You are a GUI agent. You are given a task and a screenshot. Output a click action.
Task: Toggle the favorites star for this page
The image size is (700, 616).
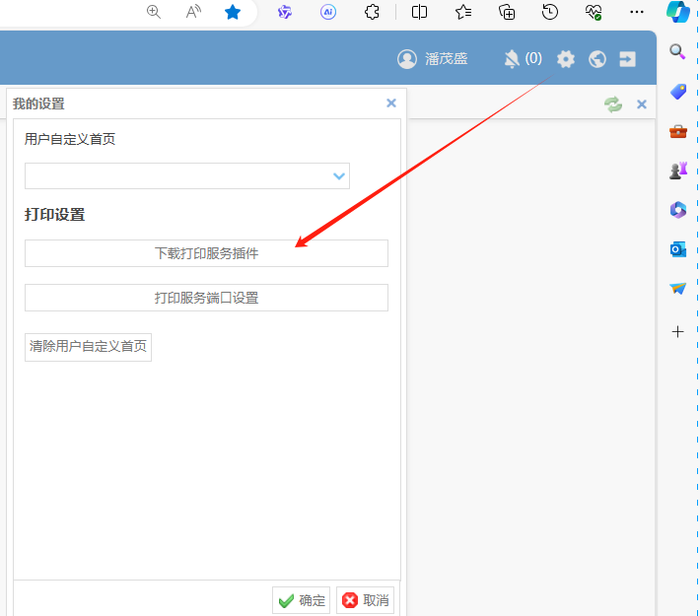[x=233, y=12]
